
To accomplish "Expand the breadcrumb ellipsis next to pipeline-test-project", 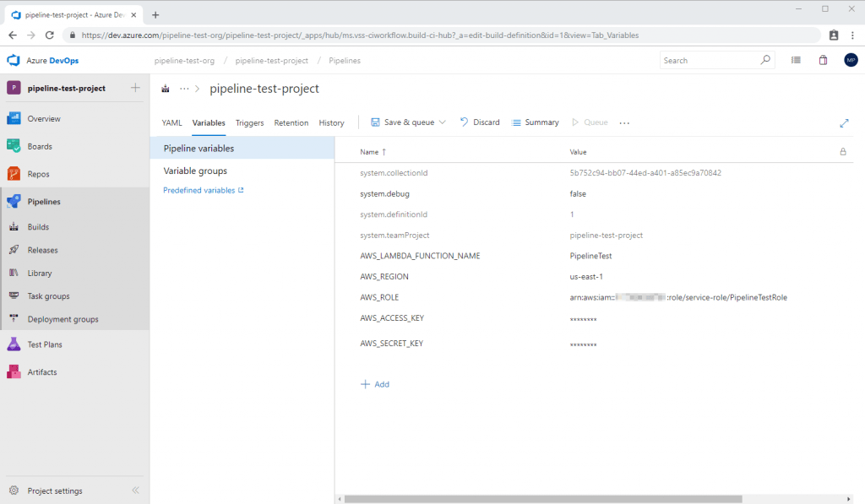I will (x=184, y=88).
